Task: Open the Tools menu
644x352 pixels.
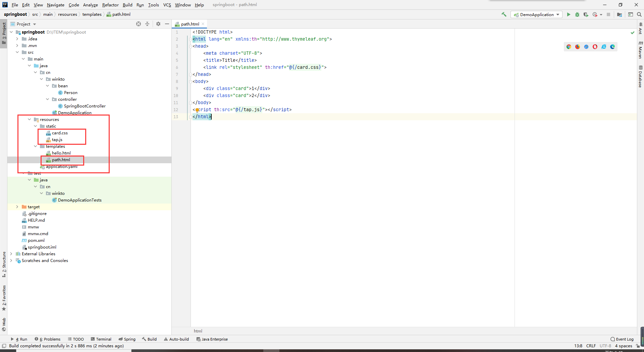Action: click(x=154, y=5)
